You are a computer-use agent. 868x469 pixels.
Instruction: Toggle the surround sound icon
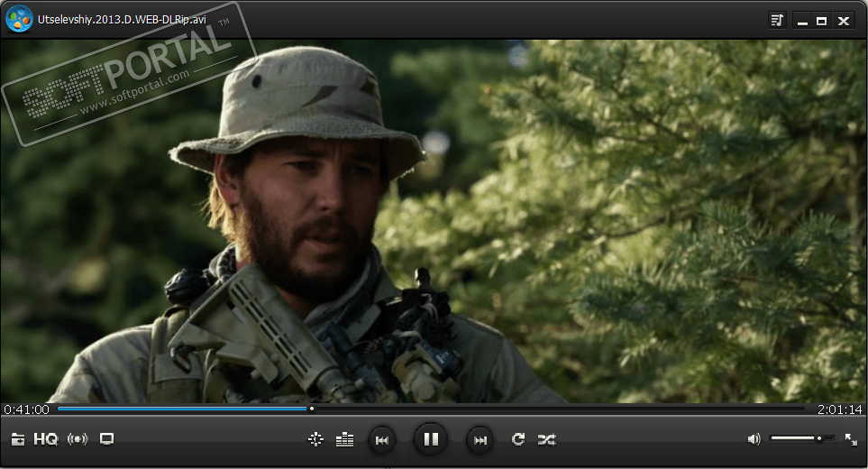coord(78,439)
